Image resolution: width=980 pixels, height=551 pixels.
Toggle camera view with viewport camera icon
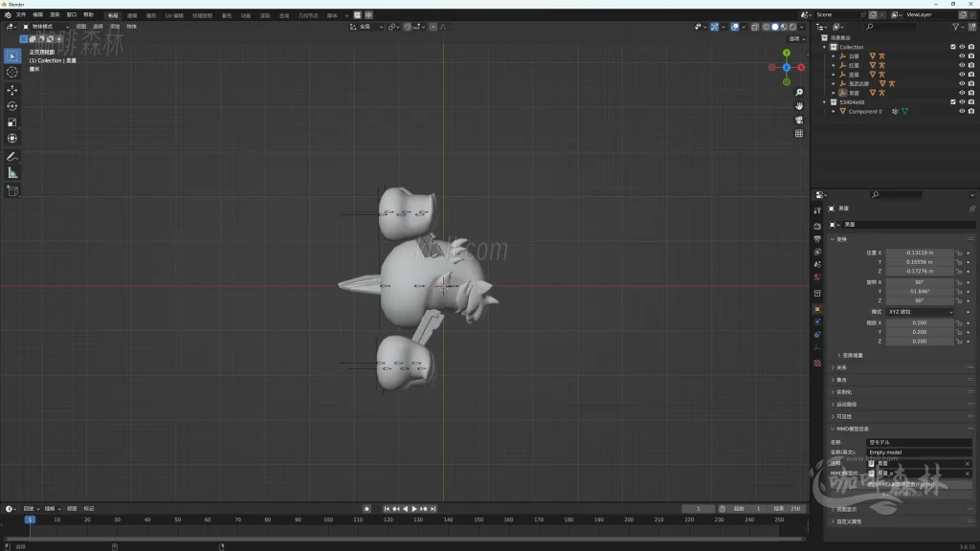click(799, 120)
